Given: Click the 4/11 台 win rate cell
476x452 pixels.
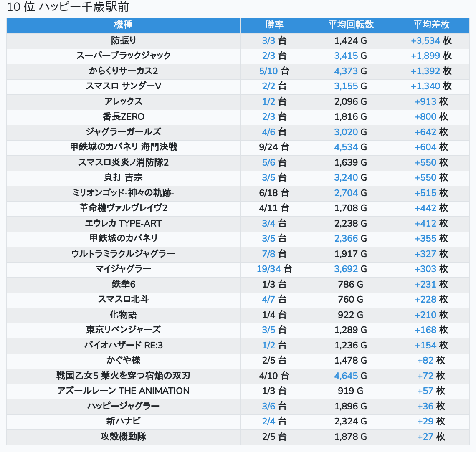Looking at the screenshot, I should [274, 208].
